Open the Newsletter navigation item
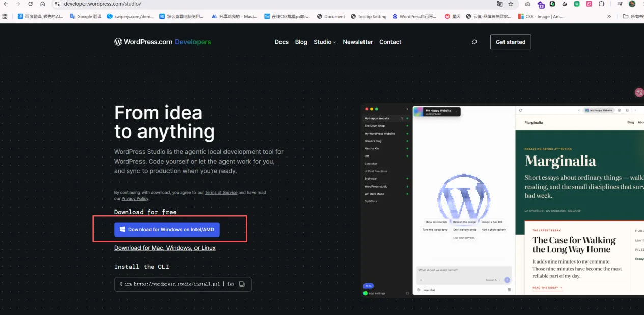This screenshot has width=644, height=315. point(358,42)
